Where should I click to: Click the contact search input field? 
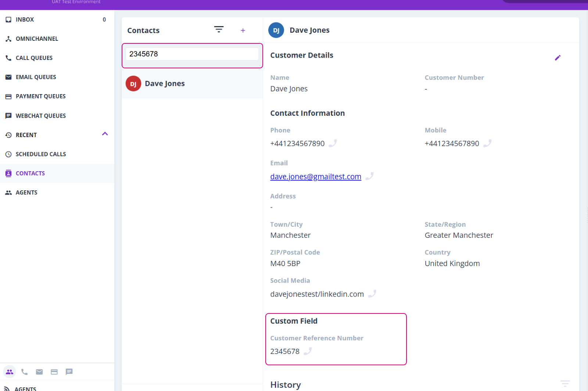(x=191, y=54)
